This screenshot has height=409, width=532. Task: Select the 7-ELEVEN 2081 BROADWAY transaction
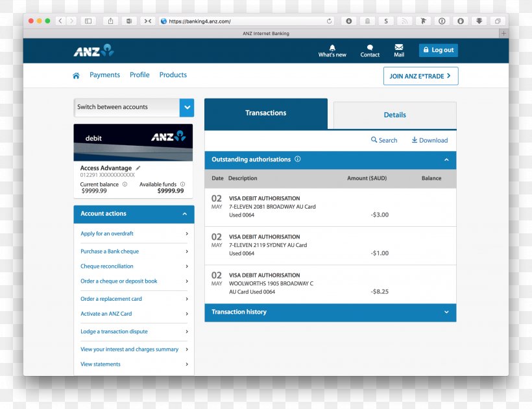click(330, 207)
